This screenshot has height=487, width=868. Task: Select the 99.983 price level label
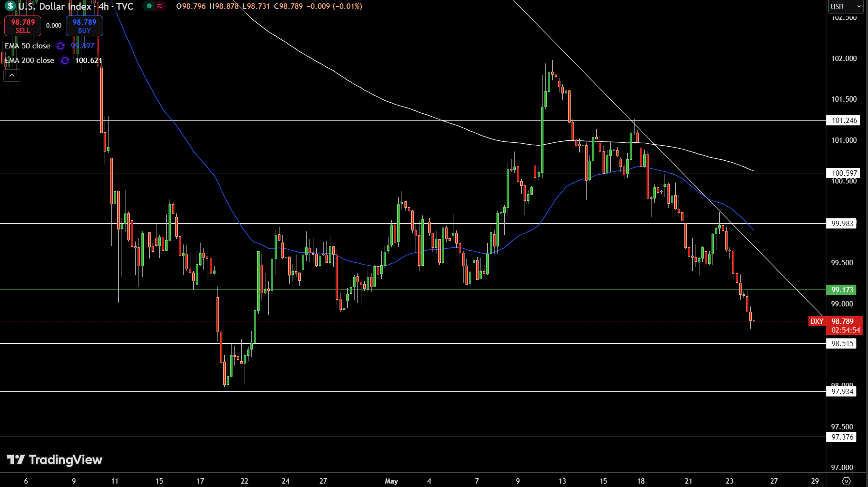click(x=842, y=224)
